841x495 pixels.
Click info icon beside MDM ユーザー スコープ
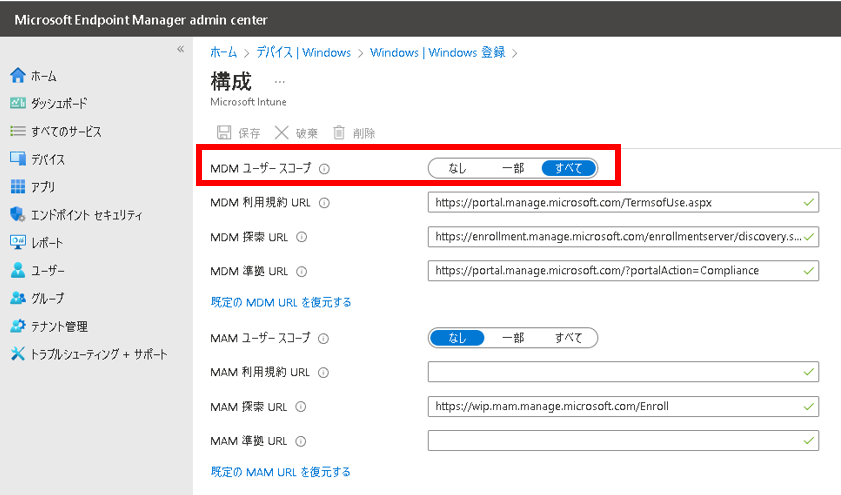(x=324, y=169)
